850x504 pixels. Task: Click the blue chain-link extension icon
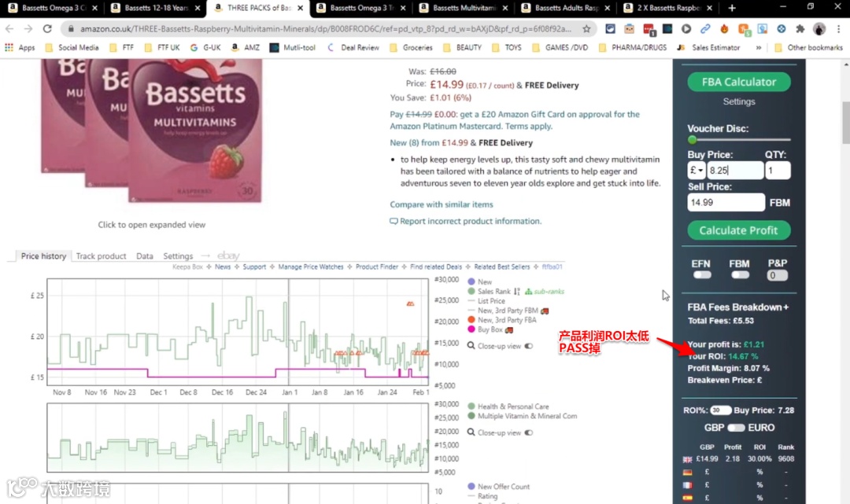coord(704,28)
